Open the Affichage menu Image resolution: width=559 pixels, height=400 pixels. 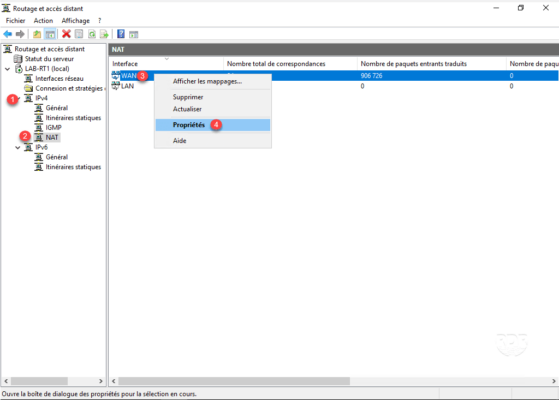(x=76, y=21)
